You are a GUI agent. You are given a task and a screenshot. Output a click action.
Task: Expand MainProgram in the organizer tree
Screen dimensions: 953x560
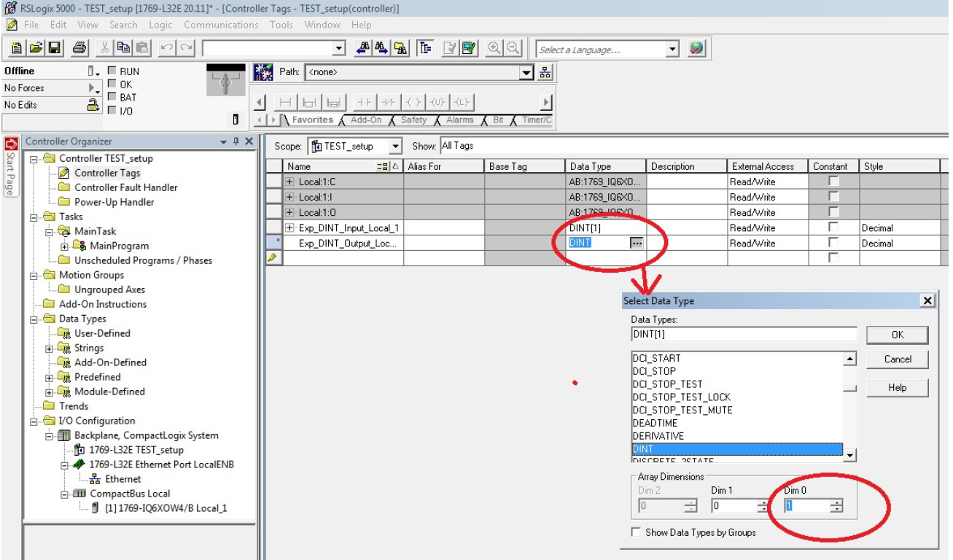[65, 246]
